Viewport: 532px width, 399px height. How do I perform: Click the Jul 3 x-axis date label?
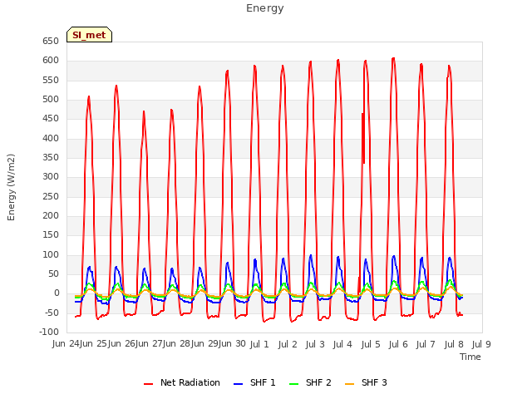315,345
